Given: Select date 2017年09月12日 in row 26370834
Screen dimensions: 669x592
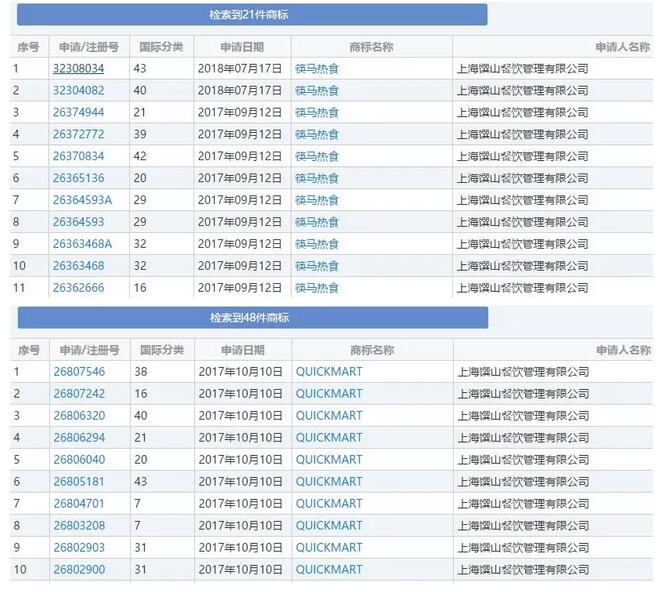Looking at the screenshot, I should click(240, 156).
